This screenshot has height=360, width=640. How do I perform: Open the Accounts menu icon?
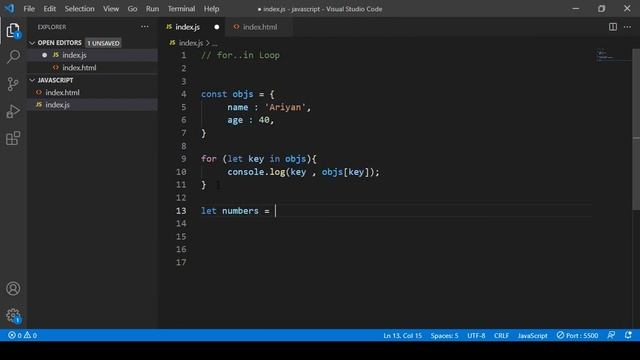(x=13, y=289)
